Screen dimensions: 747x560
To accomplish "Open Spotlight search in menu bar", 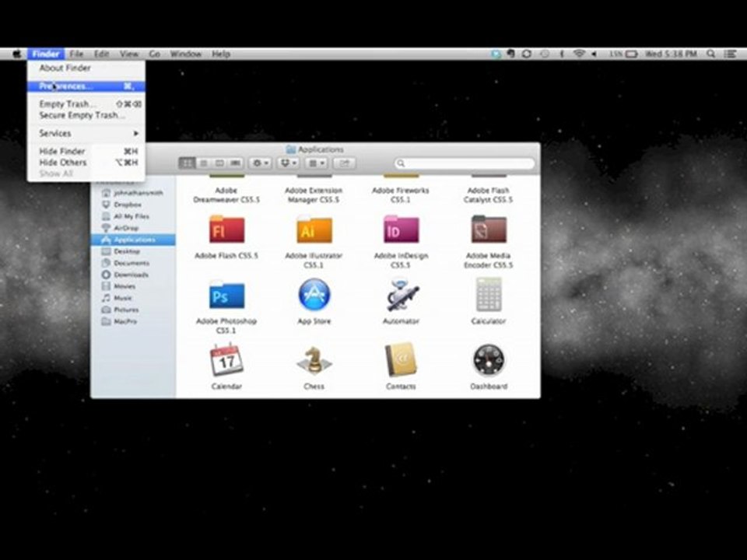I will (710, 54).
